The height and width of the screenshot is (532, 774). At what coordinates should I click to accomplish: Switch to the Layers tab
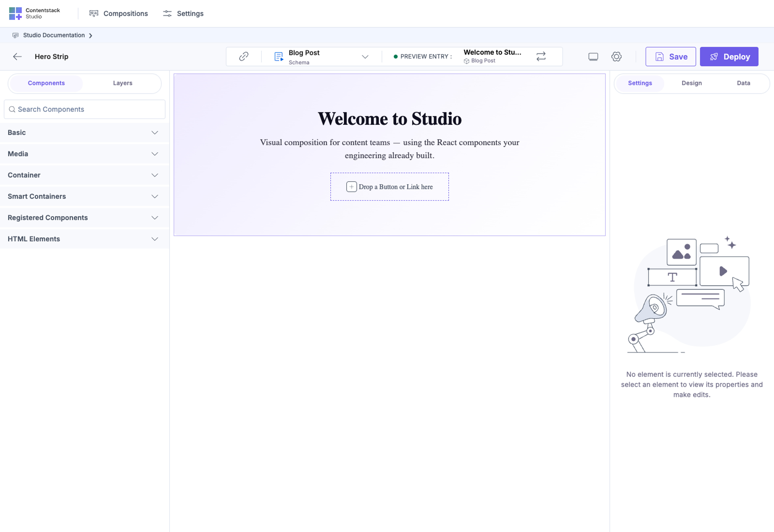[123, 83]
